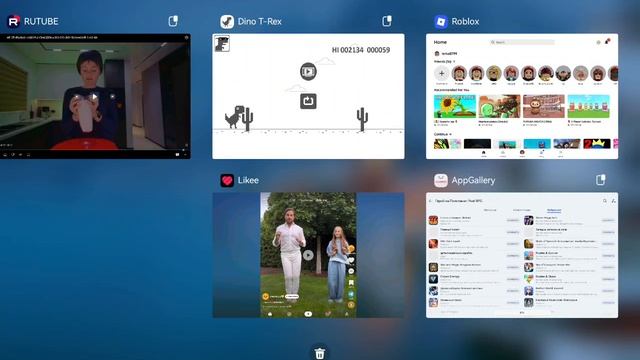Click the HI 002134 score text in Dino

pyautogui.click(x=347, y=50)
